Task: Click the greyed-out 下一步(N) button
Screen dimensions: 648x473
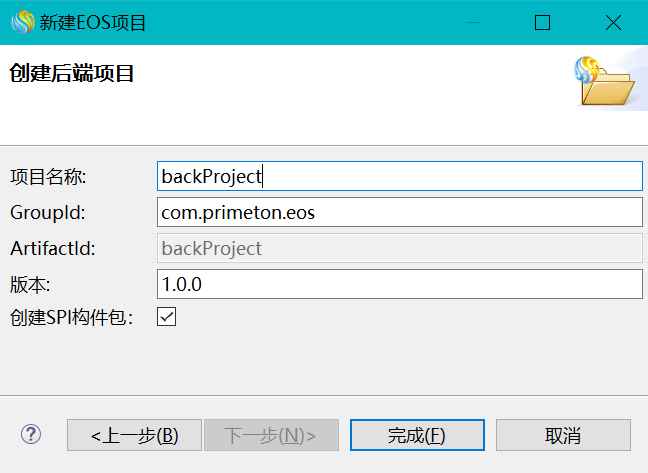Action: [x=271, y=435]
